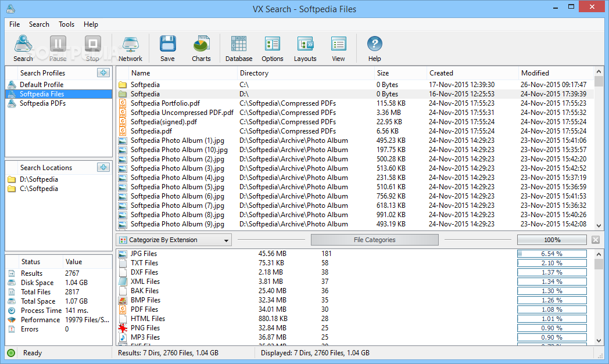Click the Performance status icon
The image size is (609, 364).
12,320
